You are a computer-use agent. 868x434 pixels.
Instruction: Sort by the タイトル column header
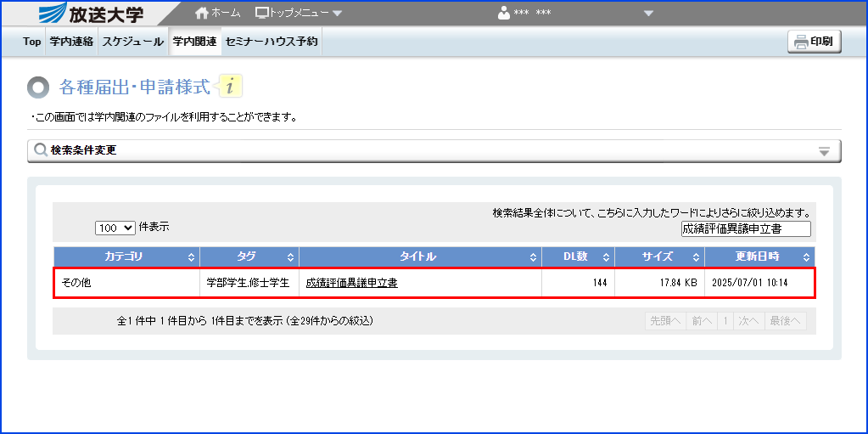point(420,256)
